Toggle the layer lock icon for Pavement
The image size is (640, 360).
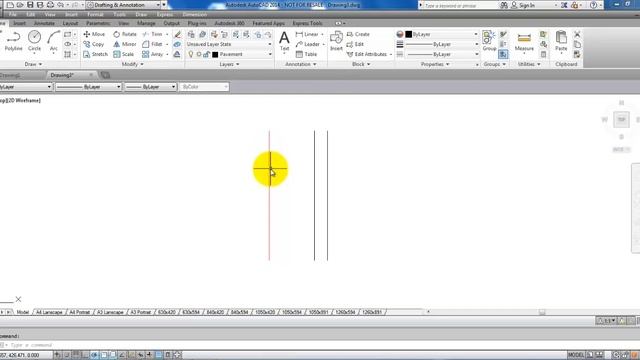(207, 54)
